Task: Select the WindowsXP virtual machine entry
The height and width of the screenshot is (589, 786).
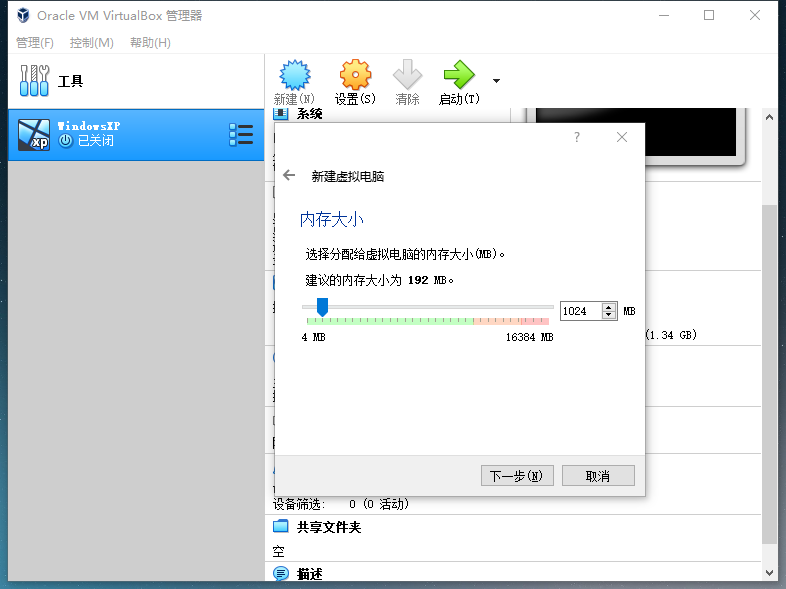Action: [136, 135]
